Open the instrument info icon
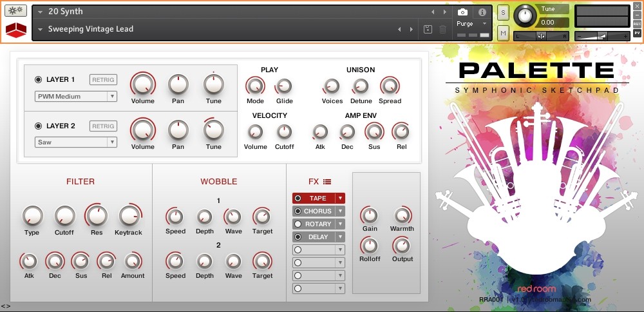Viewport: 644px width, 312px height. [x=482, y=12]
